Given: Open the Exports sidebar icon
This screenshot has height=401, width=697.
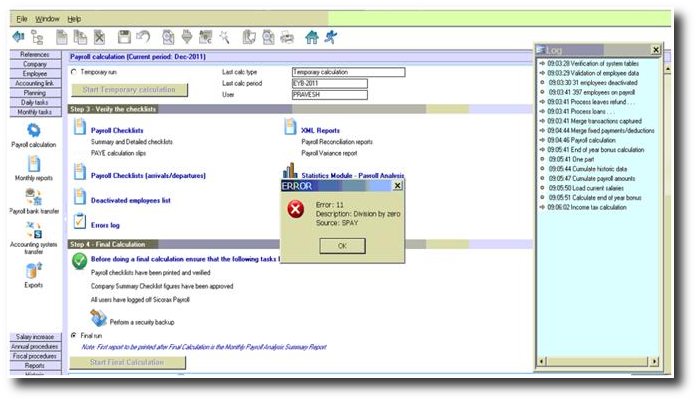Looking at the screenshot, I should [x=33, y=270].
